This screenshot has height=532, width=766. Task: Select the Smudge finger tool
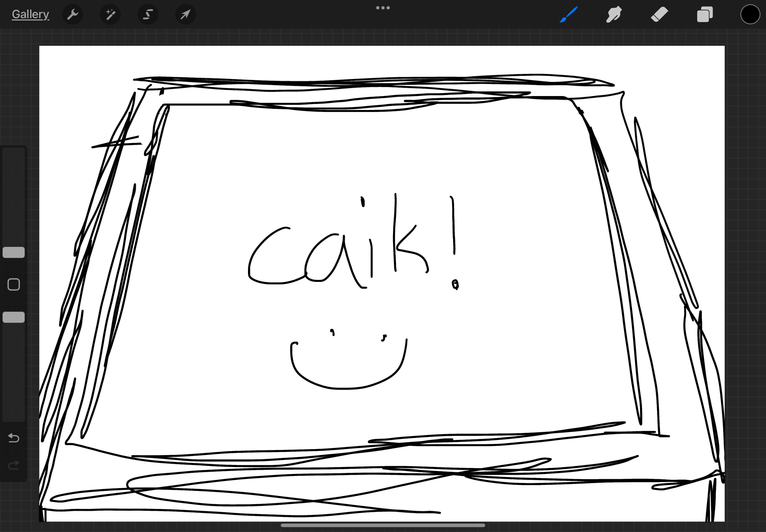[613, 14]
